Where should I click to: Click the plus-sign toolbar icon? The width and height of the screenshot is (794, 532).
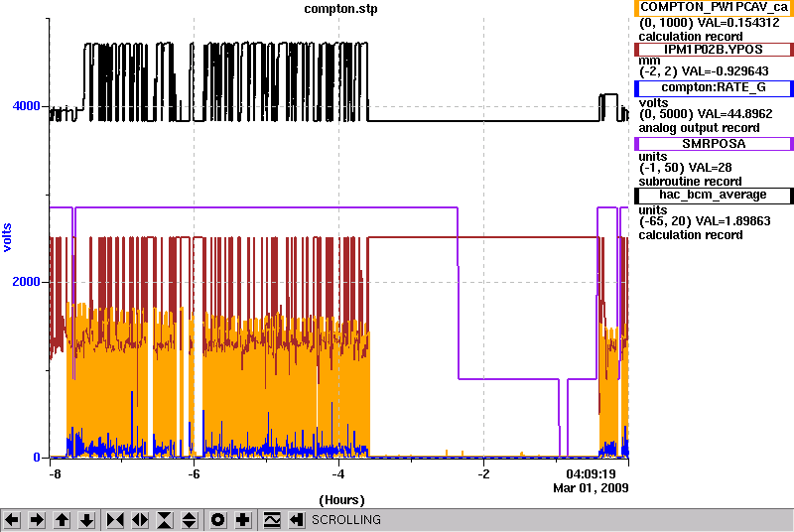243,520
